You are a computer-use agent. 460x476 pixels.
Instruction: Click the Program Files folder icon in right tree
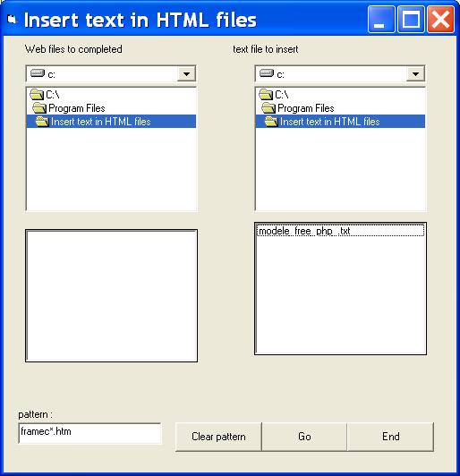pyautogui.click(x=268, y=107)
